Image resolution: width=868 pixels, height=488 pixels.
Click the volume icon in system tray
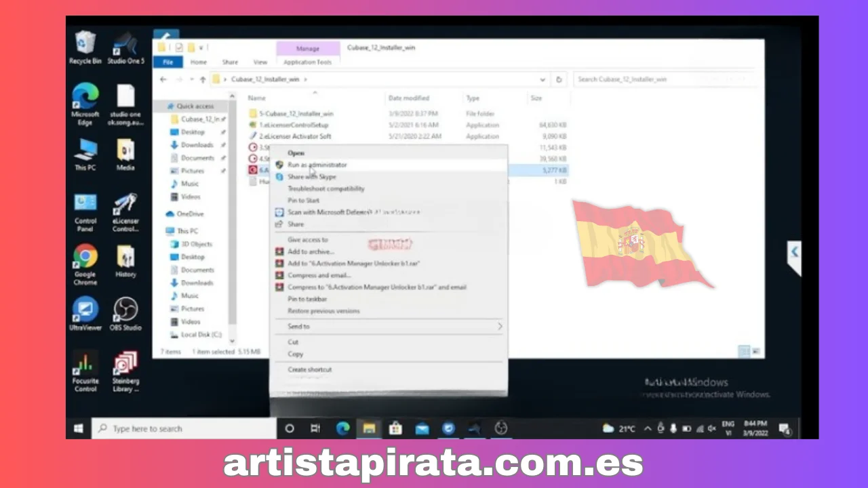[711, 428]
